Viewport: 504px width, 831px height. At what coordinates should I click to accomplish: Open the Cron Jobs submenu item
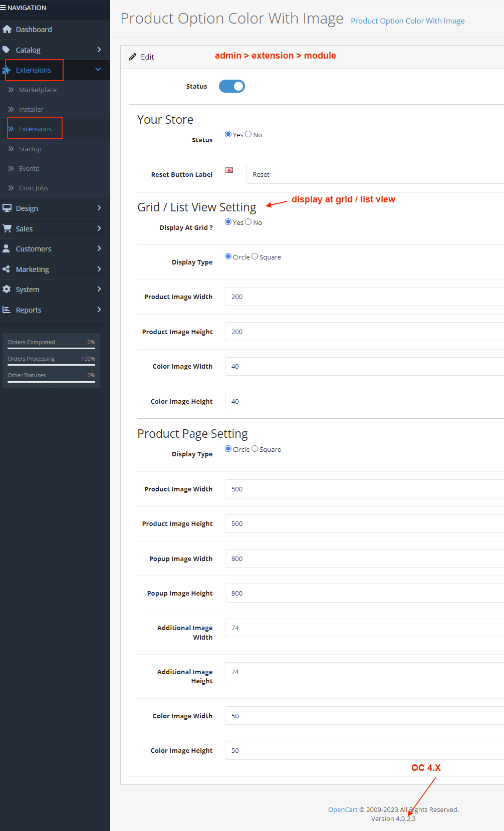coord(34,188)
